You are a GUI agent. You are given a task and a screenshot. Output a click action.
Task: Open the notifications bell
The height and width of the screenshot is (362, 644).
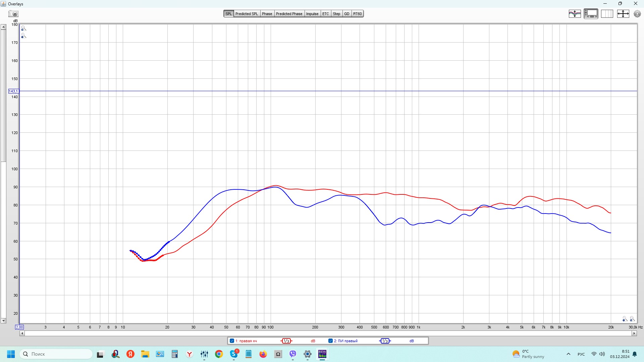pos(635,354)
